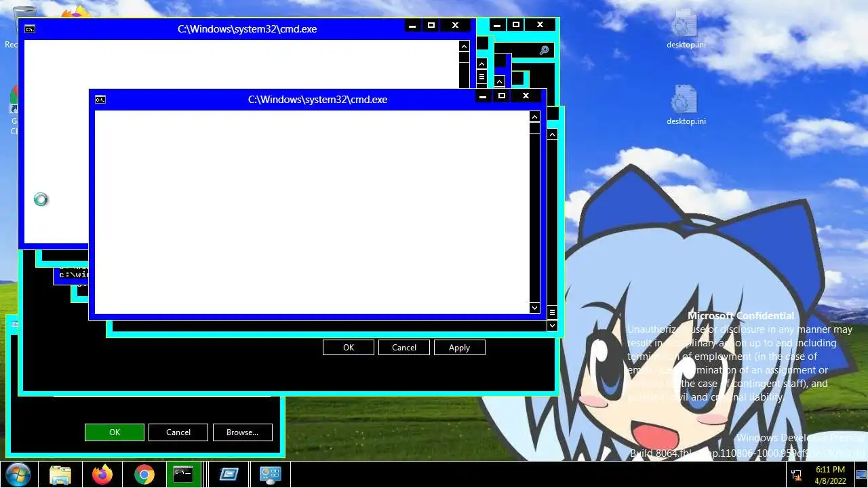The image size is (868, 488).
Task: Click Apply in the properties dialog
Action: (459, 347)
